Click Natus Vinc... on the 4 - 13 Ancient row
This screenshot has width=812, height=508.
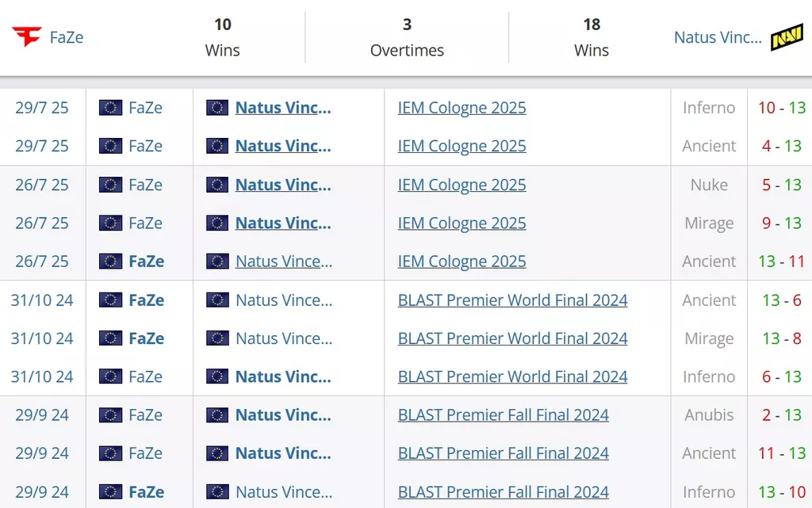(x=283, y=146)
